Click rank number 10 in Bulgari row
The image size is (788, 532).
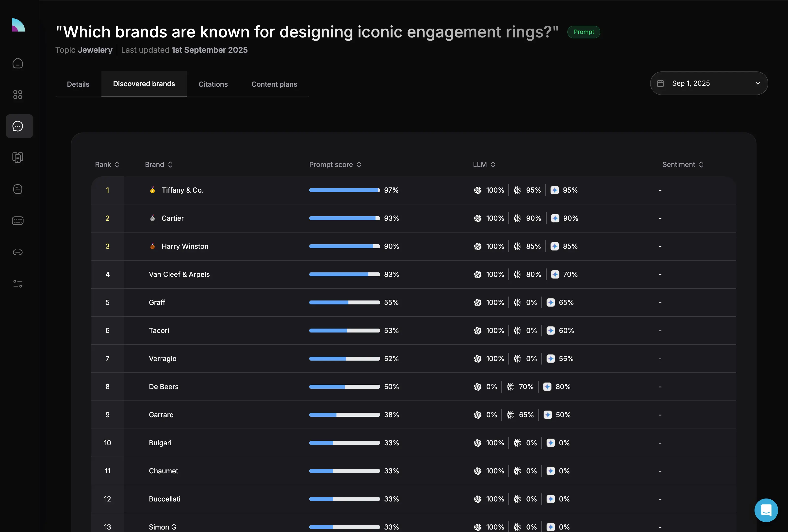(107, 443)
